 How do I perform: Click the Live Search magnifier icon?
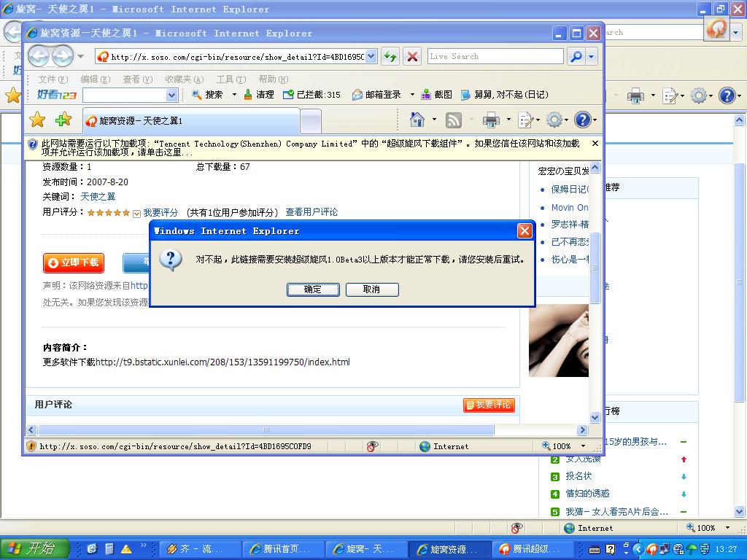(576, 57)
